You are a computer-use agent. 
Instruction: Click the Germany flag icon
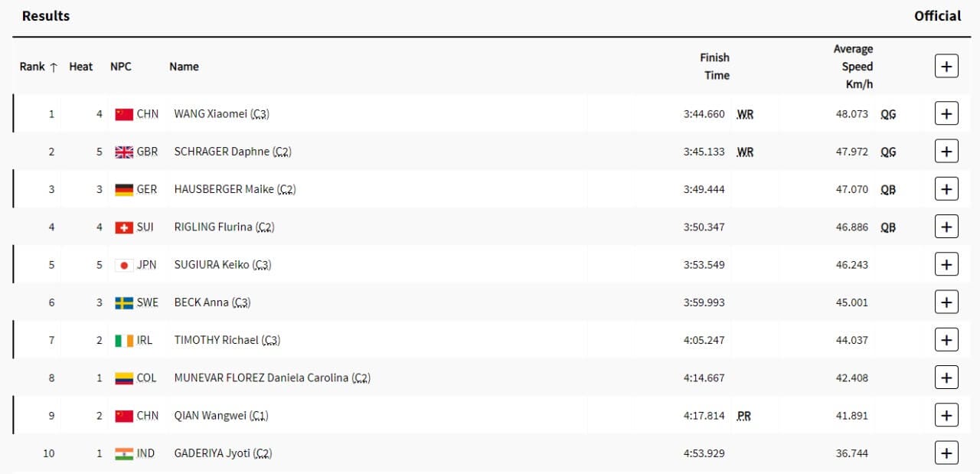[124, 189]
